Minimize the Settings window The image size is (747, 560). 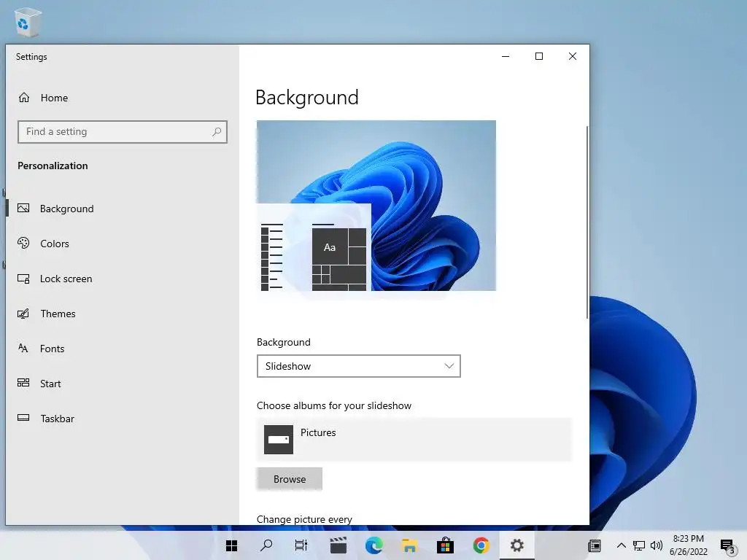[506, 56]
